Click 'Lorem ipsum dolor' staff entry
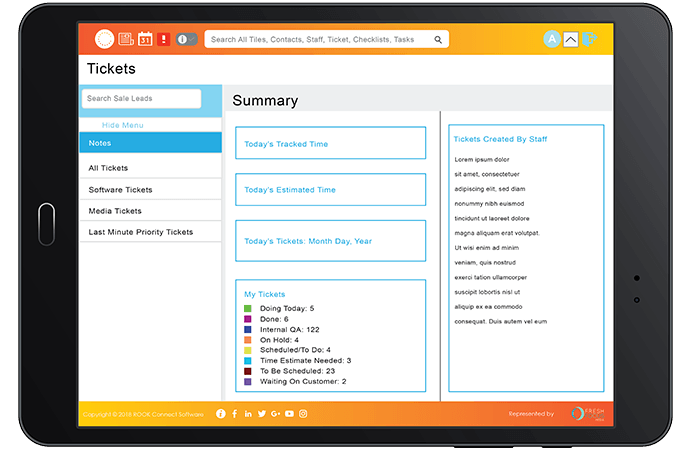690x450 pixels. pyautogui.click(x=482, y=160)
